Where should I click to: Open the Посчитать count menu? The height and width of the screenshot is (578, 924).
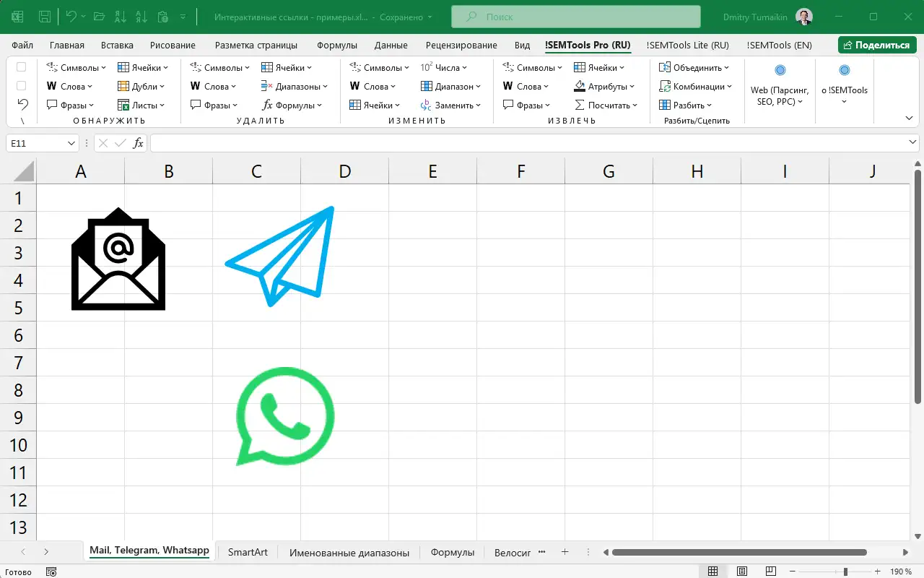606,105
